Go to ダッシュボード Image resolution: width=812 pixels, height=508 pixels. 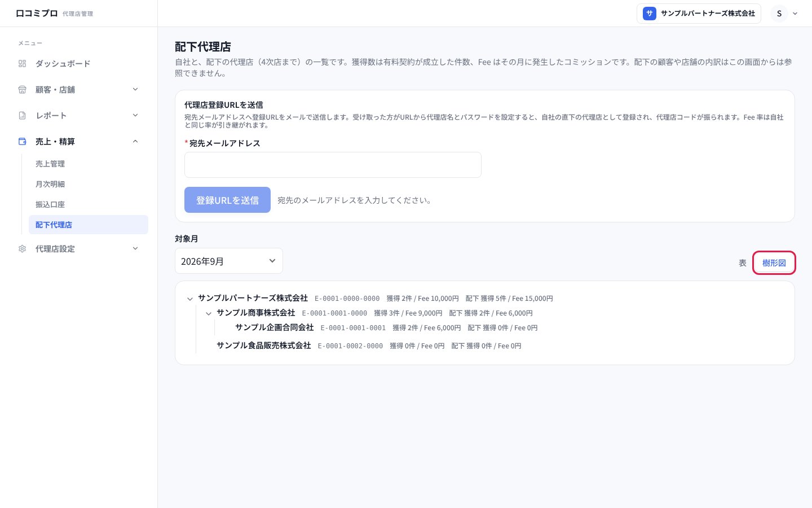click(x=63, y=64)
